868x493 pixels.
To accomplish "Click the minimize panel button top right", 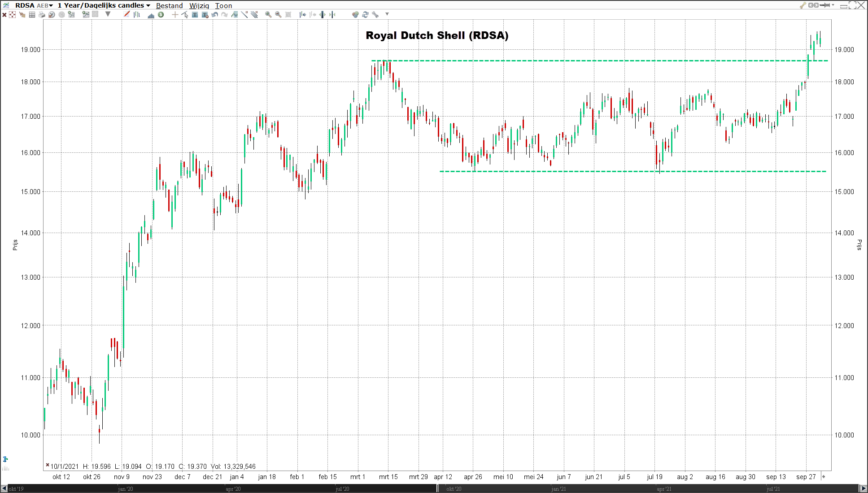I will tap(844, 6).
